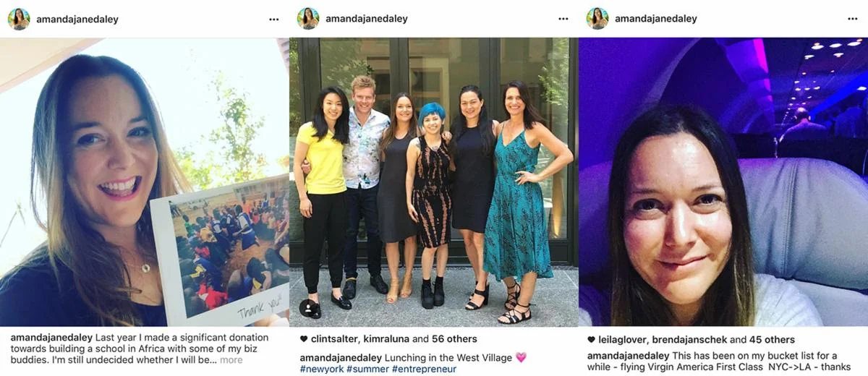The height and width of the screenshot is (376, 868).
Task: Click the heart icon beside leilaglover
Action: [591, 340]
